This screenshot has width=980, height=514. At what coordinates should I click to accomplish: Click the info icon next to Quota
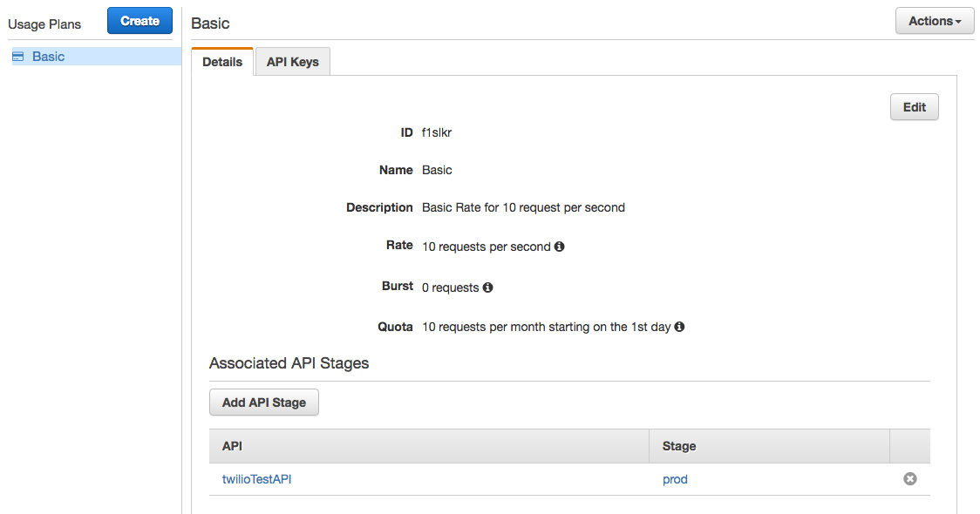point(679,327)
